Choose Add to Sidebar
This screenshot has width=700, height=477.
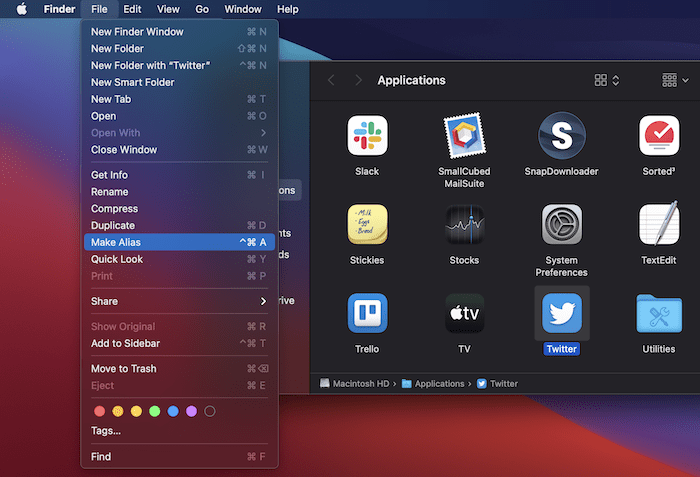(179, 343)
